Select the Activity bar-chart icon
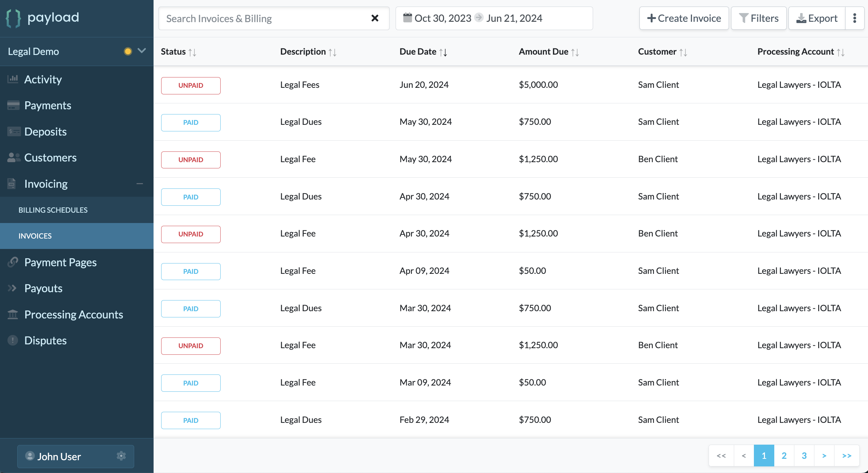 point(13,79)
